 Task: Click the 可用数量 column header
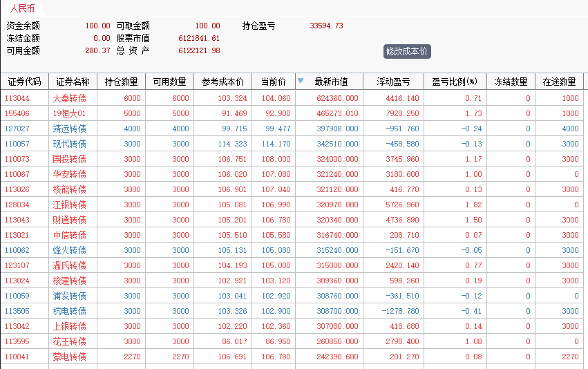pyautogui.click(x=169, y=82)
